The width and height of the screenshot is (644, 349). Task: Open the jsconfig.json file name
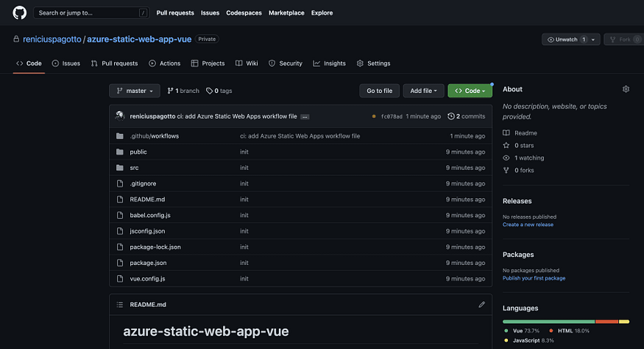click(147, 231)
